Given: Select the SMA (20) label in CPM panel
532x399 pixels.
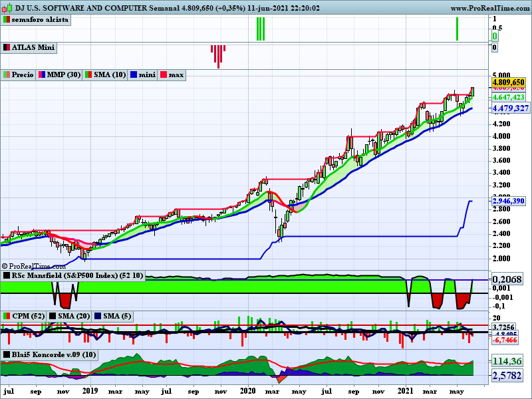Looking at the screenshot, I should click(x=74, y=317).
